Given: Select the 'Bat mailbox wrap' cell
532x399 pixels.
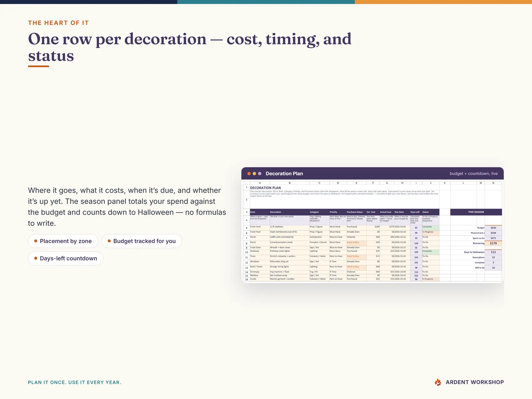Looking at the screenshot, I should (289, 276).
